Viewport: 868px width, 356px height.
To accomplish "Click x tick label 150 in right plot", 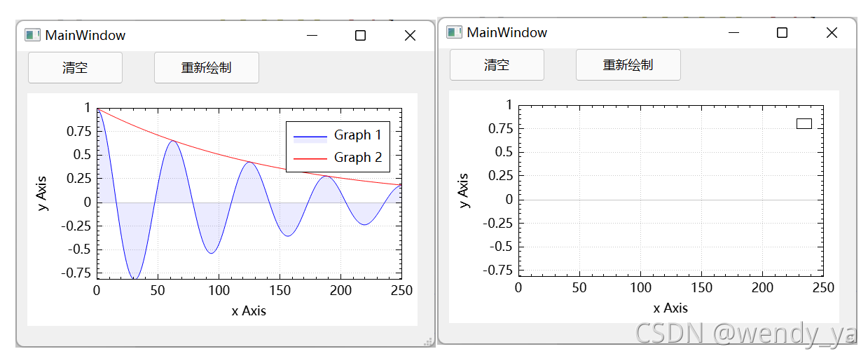I will (701, 288).
